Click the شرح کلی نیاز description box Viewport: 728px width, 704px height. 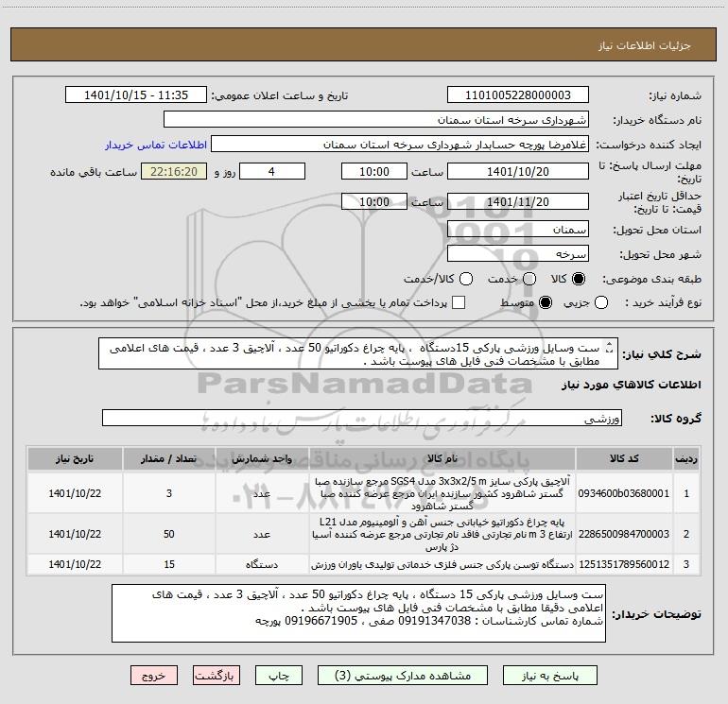[x=358, y=353]
